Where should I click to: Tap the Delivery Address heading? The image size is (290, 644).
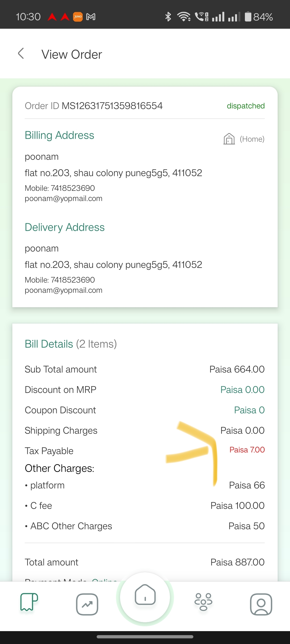(64, 227)
